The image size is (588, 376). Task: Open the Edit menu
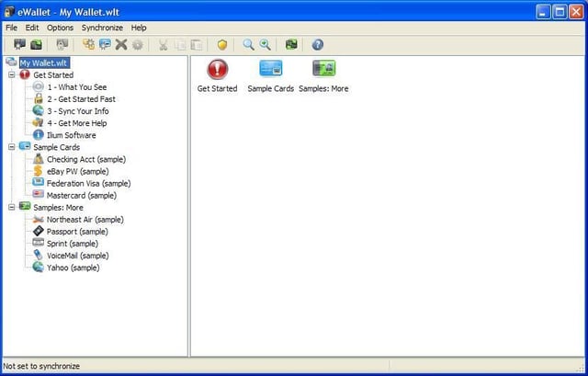click(32, 28)
